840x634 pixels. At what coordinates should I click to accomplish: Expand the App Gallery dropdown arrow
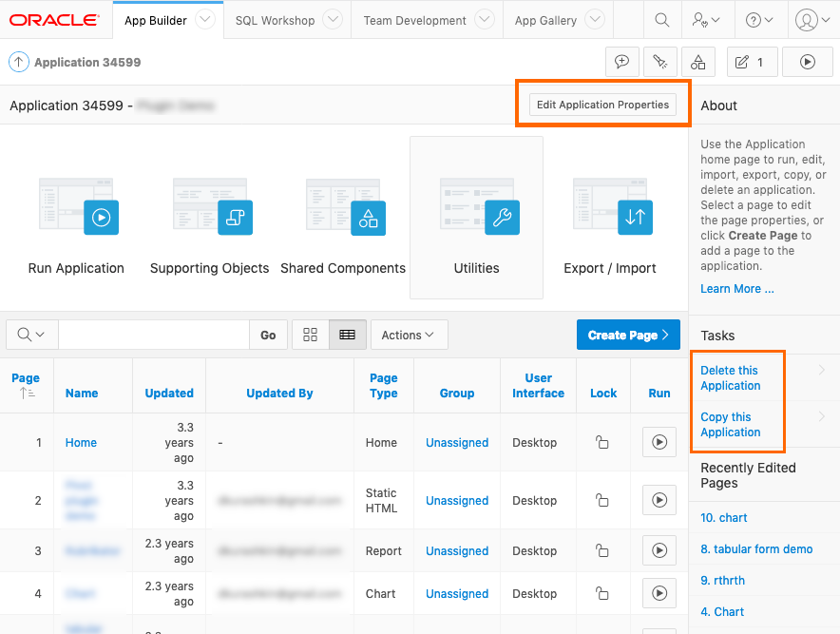[595, 20]
